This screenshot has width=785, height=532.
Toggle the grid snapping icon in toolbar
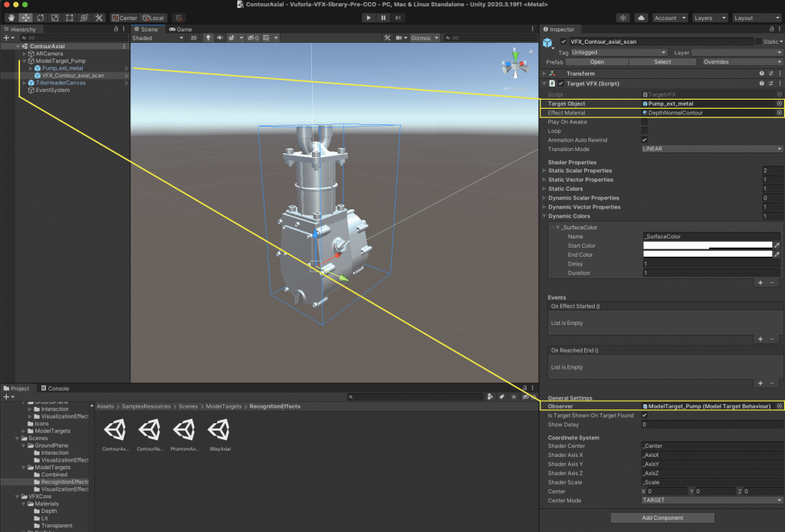click(179, 18)
